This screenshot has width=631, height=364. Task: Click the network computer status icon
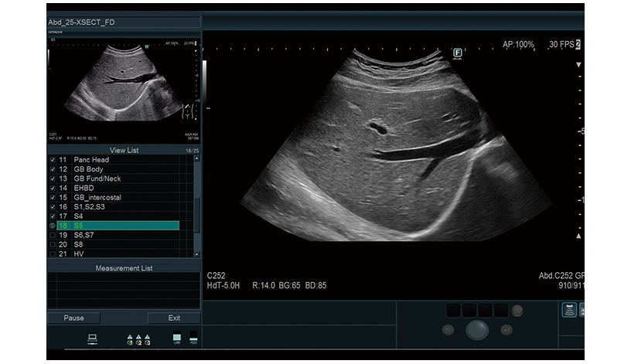tap(91, 338)
